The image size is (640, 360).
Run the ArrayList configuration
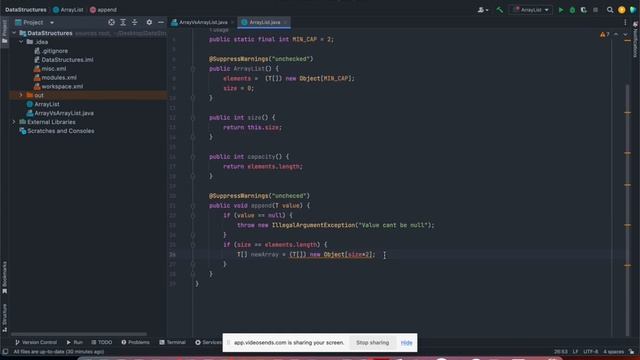(561, 10)
